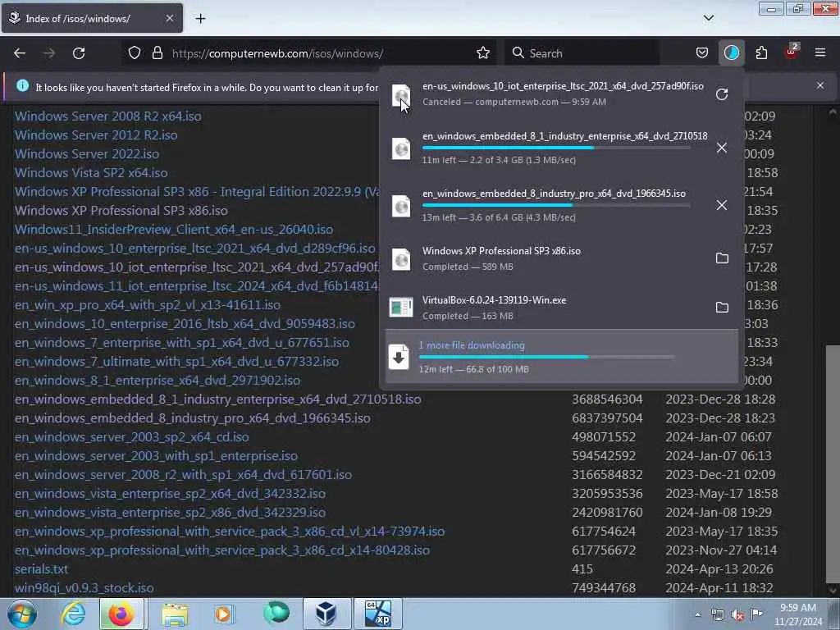Open en-us_windows_10_enterprise_ltsc_2021 d289cf96 link
840x630 pixels.
click(x=195, y=248)
